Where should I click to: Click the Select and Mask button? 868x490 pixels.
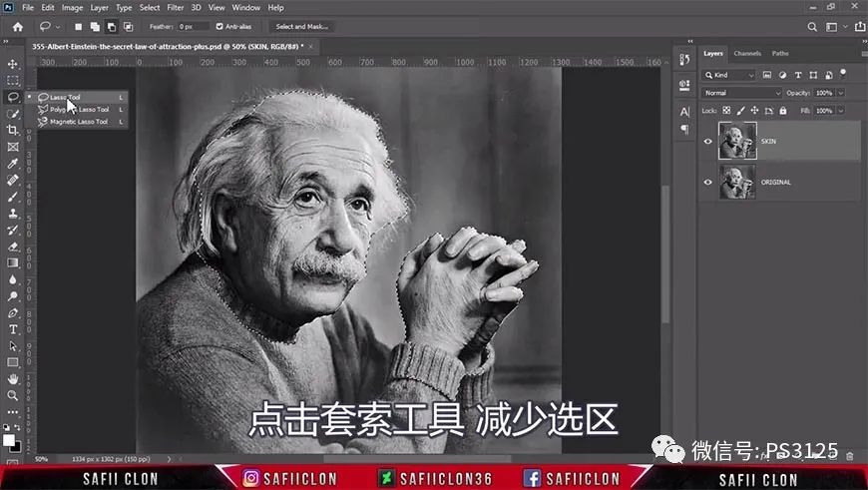coord(301,27)
